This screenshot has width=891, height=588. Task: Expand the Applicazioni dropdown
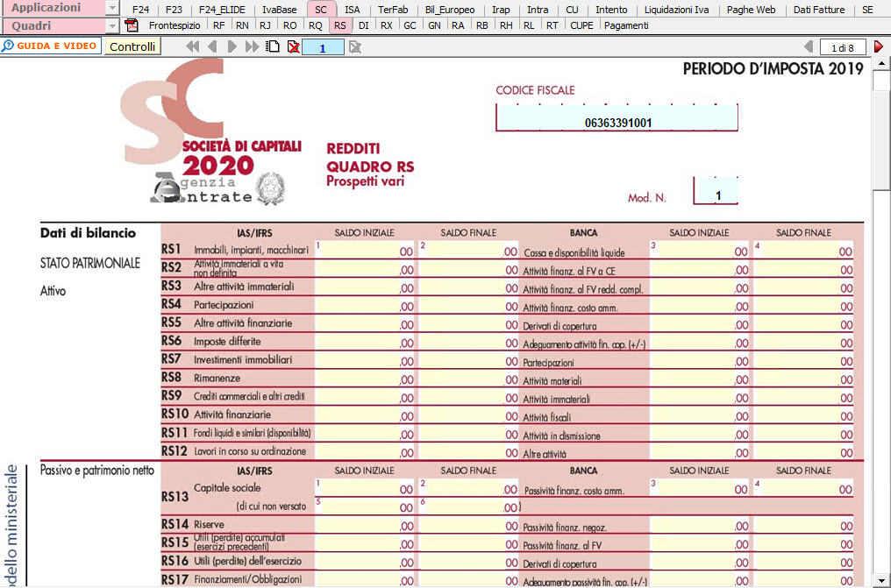click(112, 8)
